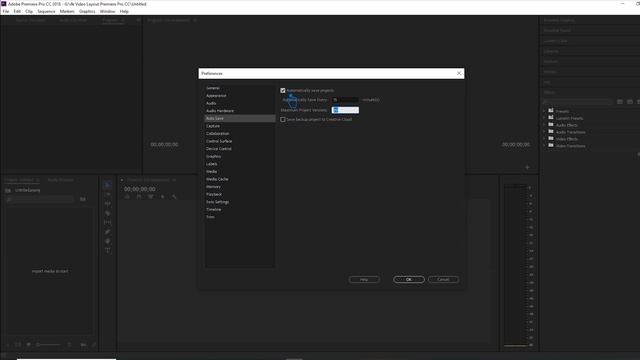The height and width of the screenshot is (360, 640).
Task: Open timeline display settings wrench
Action: [174, 197]
